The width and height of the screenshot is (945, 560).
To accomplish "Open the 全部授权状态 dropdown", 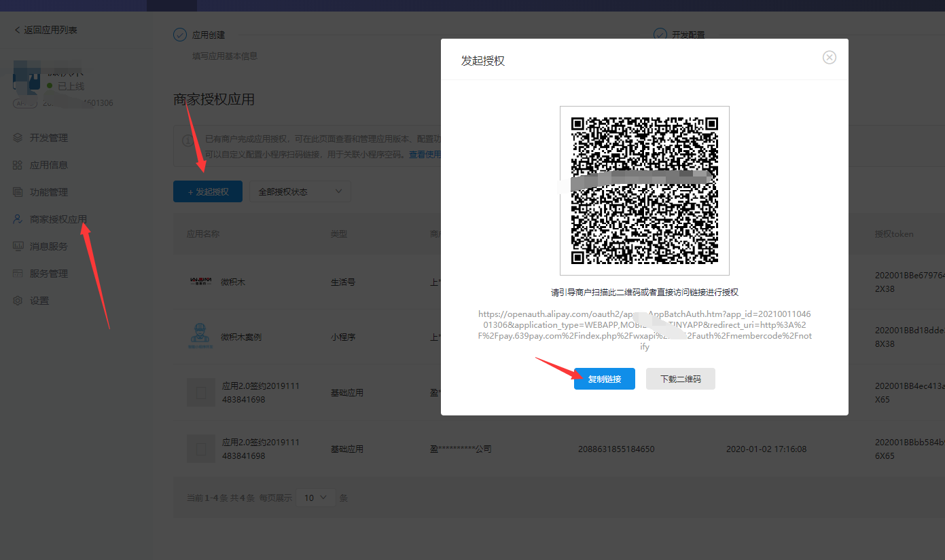I will (300, 191).
